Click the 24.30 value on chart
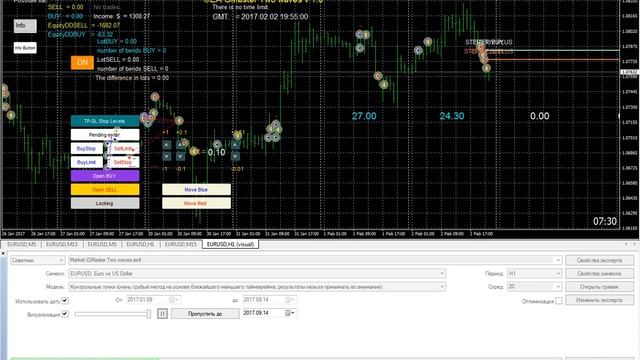 click(x=452, y=116)
